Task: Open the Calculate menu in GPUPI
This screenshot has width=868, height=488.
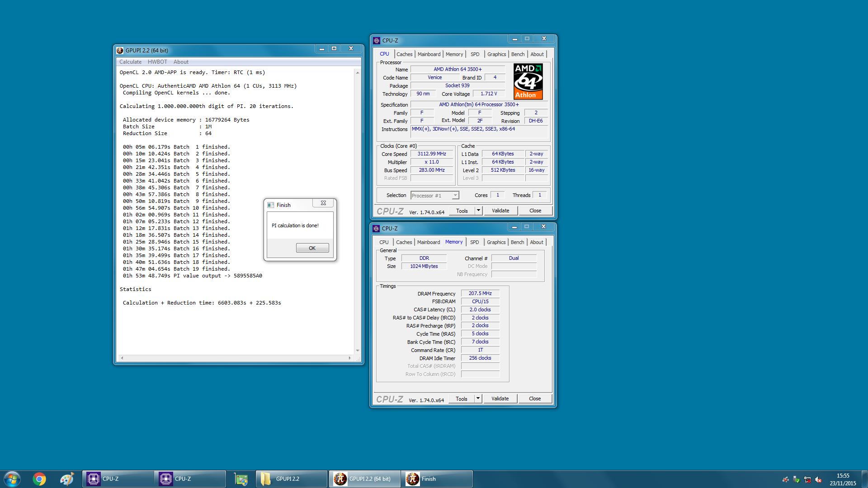Action: 130,62
